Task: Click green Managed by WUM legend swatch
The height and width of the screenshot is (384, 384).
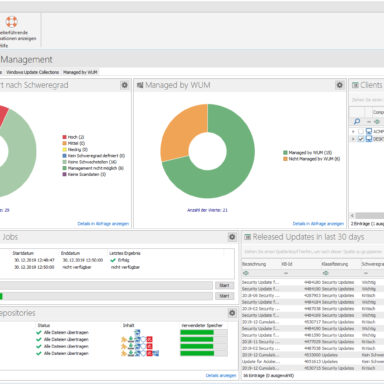Action: click(285, 153)
